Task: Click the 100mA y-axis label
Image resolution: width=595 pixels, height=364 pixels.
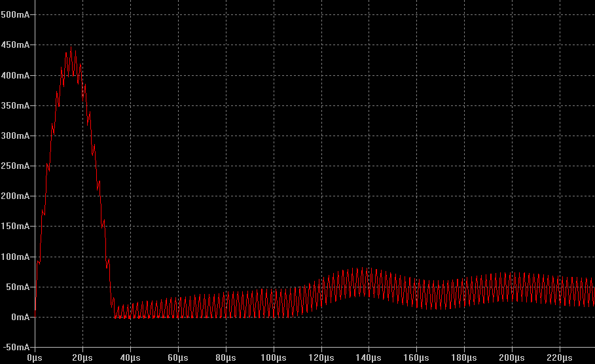Action: pyautogui.click(x=15, y=257)
